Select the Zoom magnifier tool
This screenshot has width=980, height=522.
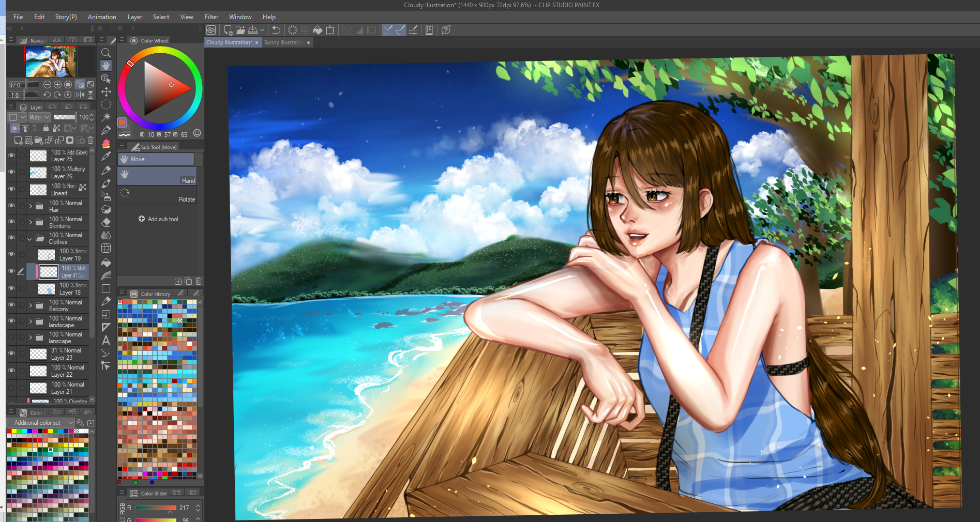pyautogui.click(x=106, y=53)
